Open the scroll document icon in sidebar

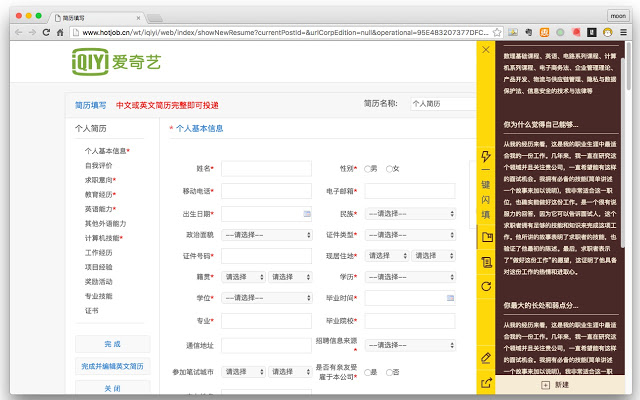487,262
